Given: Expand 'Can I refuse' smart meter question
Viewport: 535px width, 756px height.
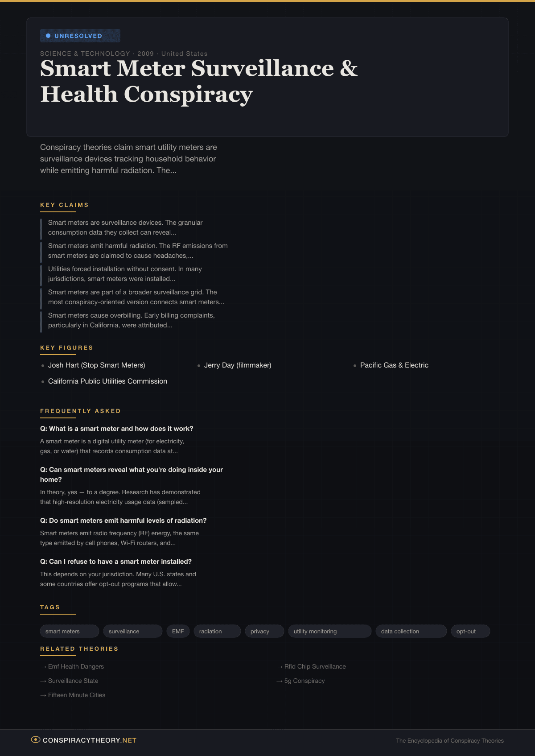Looking at the screenshot, I should (x=116, y=562).
